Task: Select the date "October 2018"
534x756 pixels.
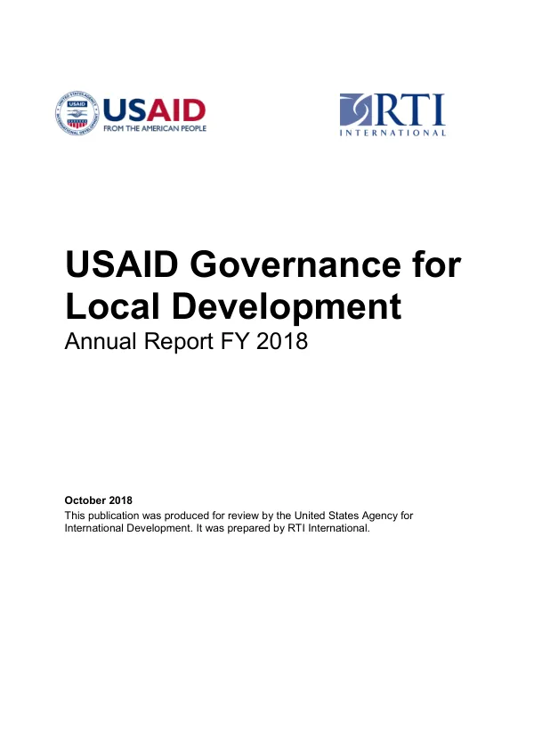Action: pyautogui.click(x=98, y=500)
